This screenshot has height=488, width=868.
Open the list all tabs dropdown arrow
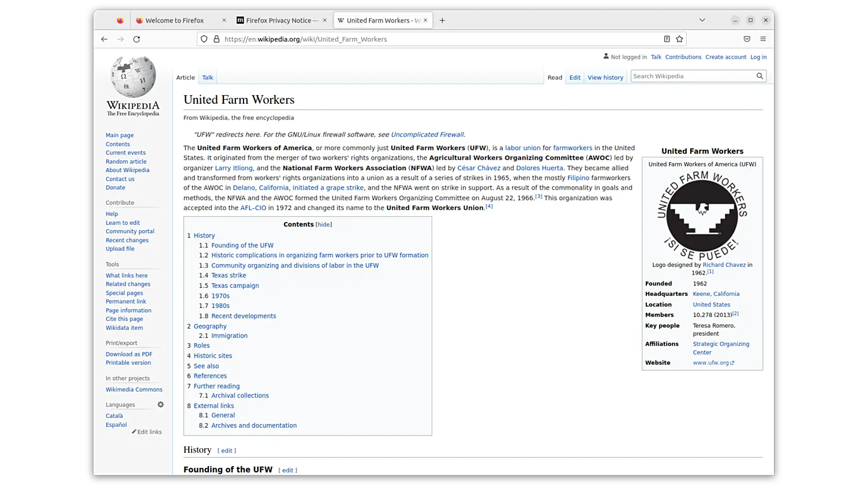click(702, 20)
